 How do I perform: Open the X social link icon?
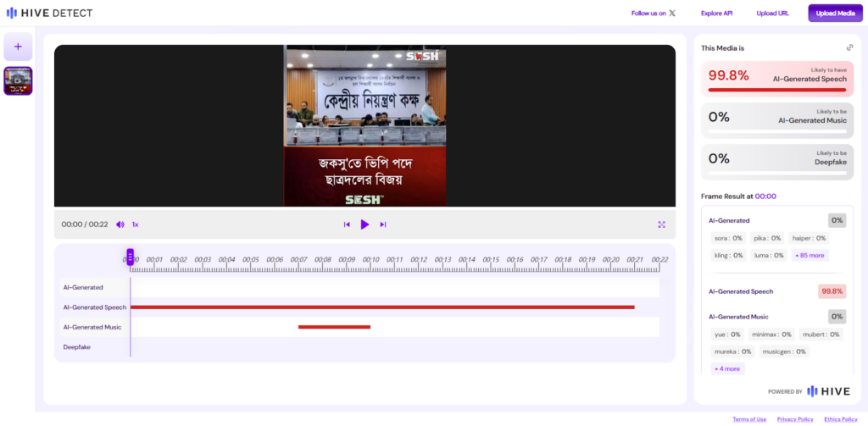pos(672,14)
